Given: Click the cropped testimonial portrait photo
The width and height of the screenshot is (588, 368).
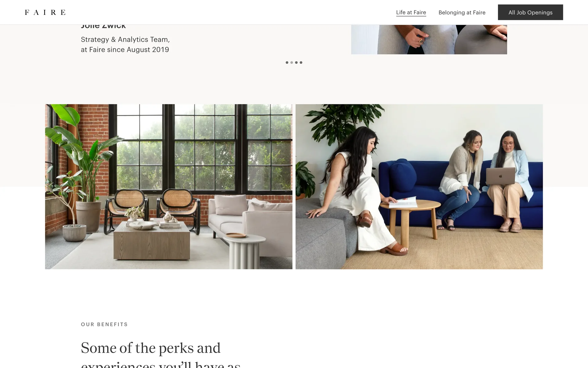Looking at the screenshot, I should 429,40.
